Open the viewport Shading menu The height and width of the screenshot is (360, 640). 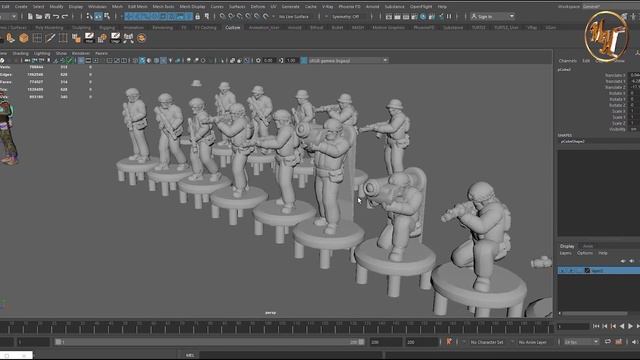coord(20,53)
